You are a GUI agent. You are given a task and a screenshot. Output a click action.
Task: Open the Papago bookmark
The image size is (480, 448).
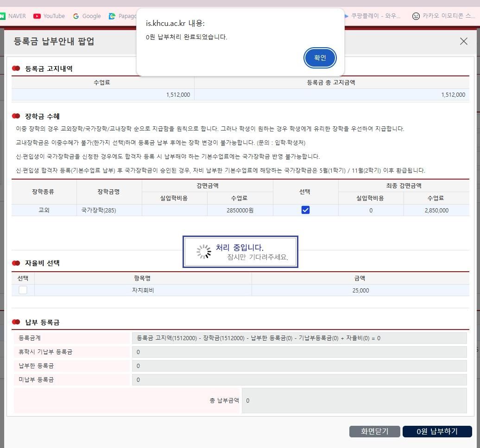[x=122, y=16]
